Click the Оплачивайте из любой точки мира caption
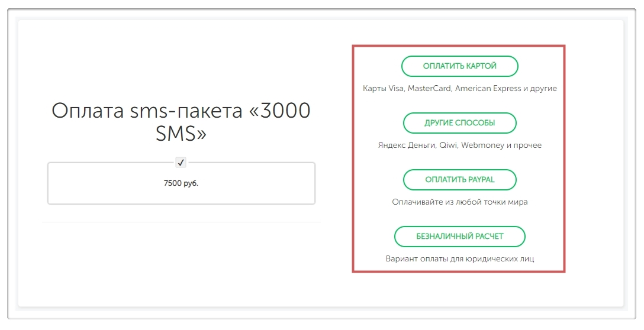 click(x=459, y=202)
